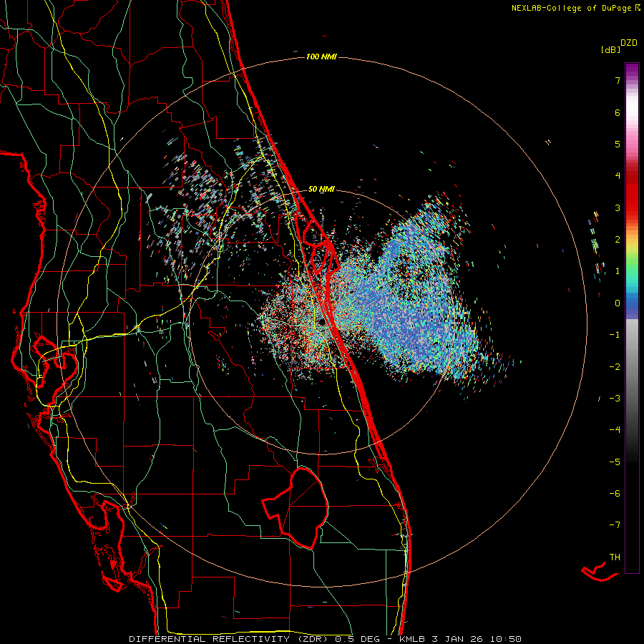
Task: Select the 7 value on the dB scale
Action: tap(618, 80)
